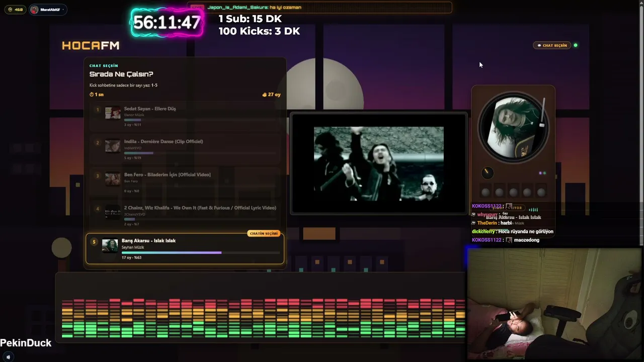
Task: Click the music video playing on the TV
Action: click(x=379, y=164)
